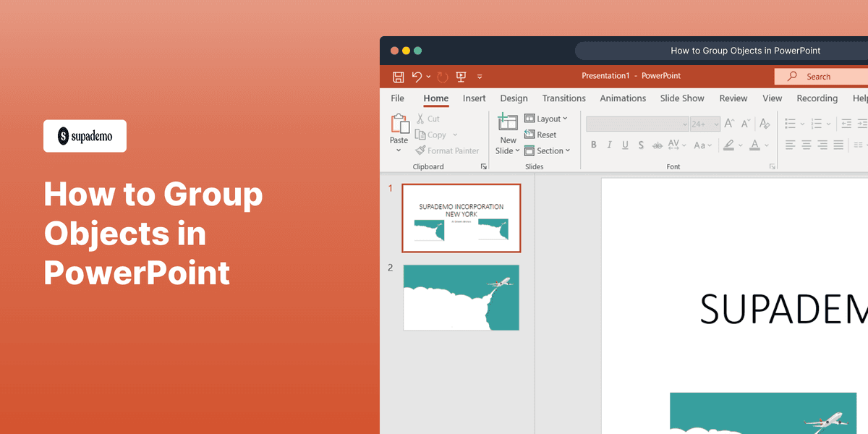Expand the Section dropdown

[548, 150]
